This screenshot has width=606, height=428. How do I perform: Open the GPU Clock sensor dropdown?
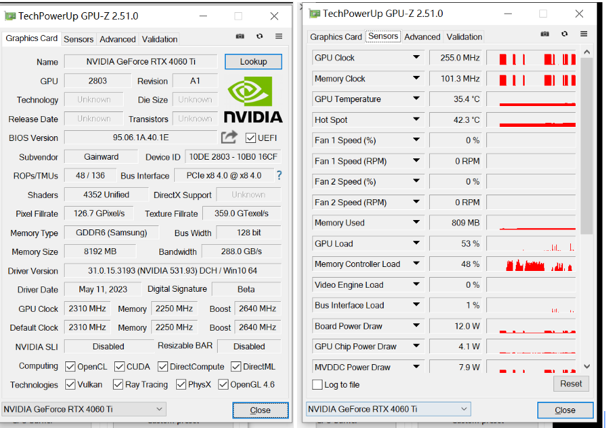pos(416,57)
